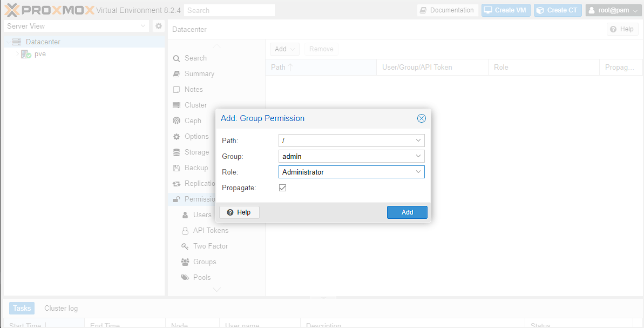The image size is (644, 328).
Task: Click the Help button in the dialog footer
Action: coord(239,212)
